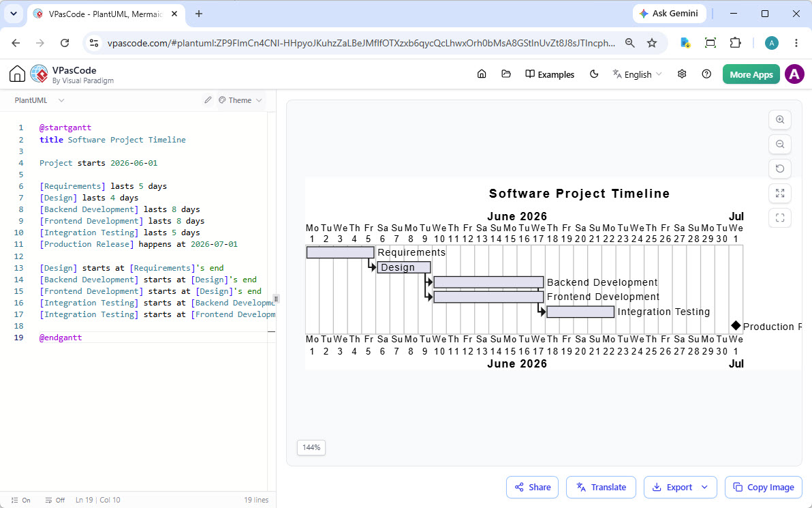Viewport: 812px width, 508px height.
Task: Click the panel splitter drag handle
Action: [276, 299]
